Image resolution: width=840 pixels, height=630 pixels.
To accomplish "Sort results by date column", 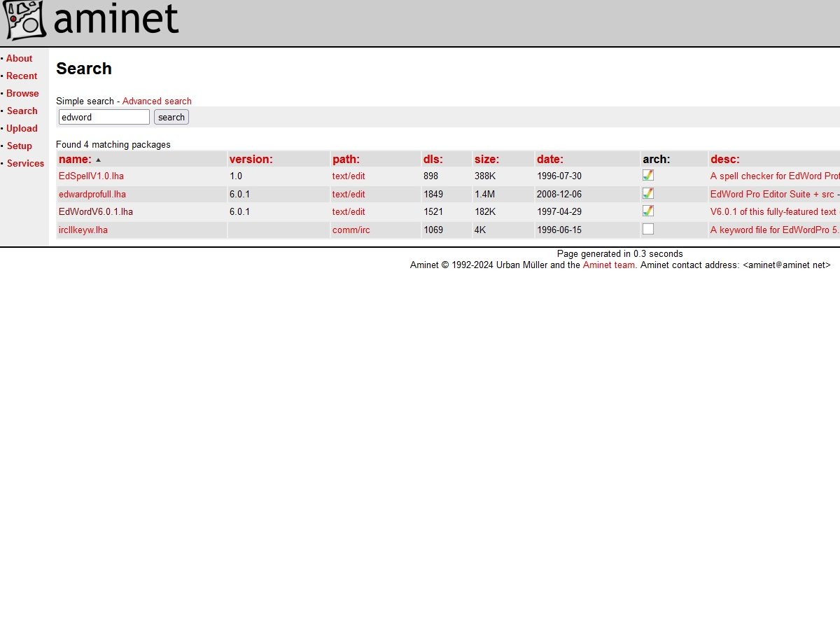I will pos(549,159).
